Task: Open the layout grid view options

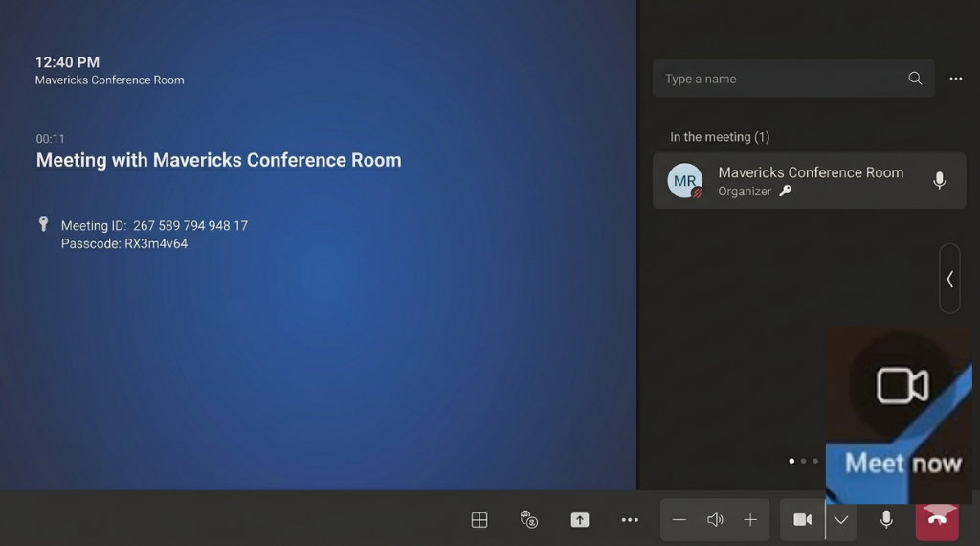Action: [479, 520]
